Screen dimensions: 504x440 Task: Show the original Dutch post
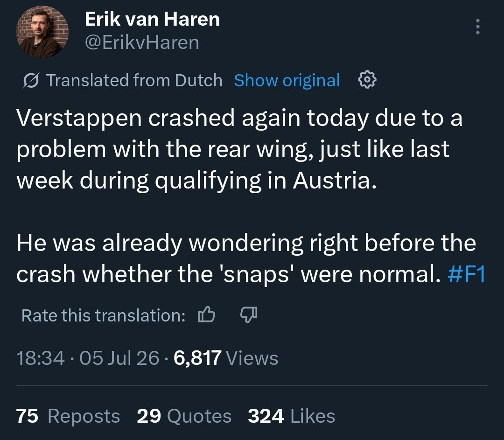tap(287, 80)
